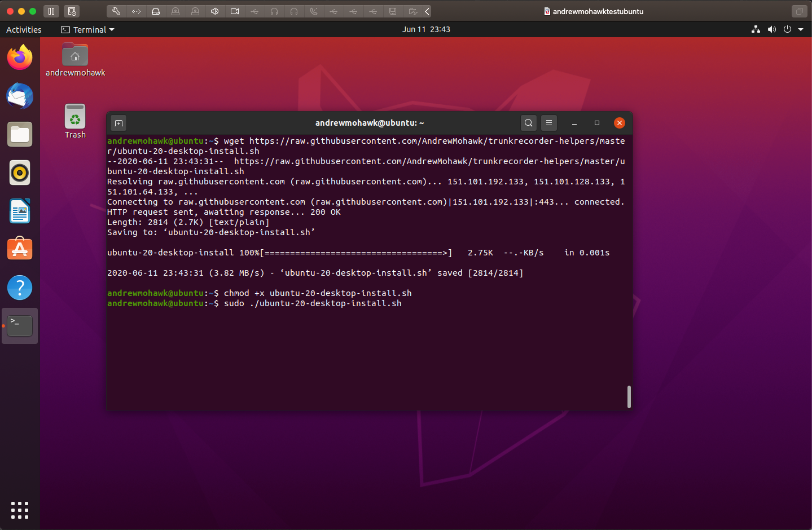Click the USB icon right of camera icon

254,11
